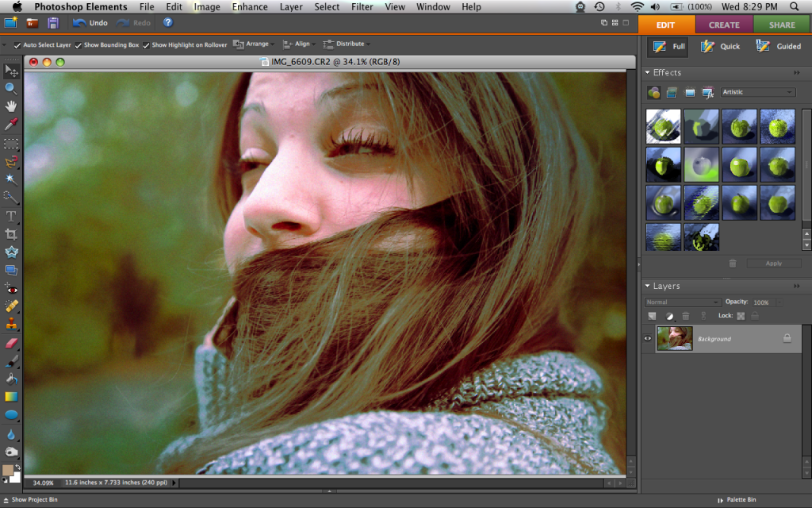Open the Filter menu

(362, 7)
